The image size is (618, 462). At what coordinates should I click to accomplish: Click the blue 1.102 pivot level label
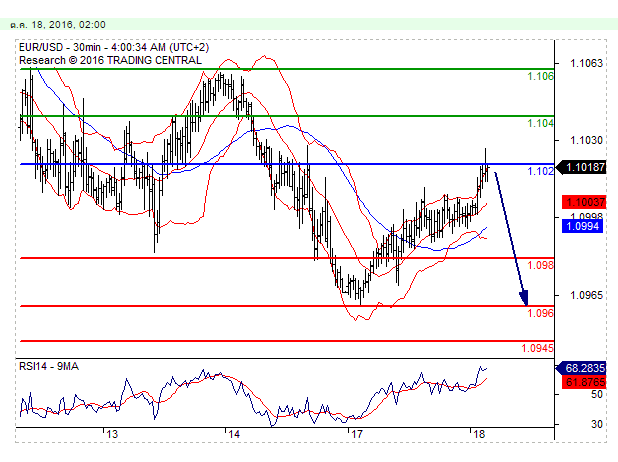pyautogui.click(x=539, y=172)
